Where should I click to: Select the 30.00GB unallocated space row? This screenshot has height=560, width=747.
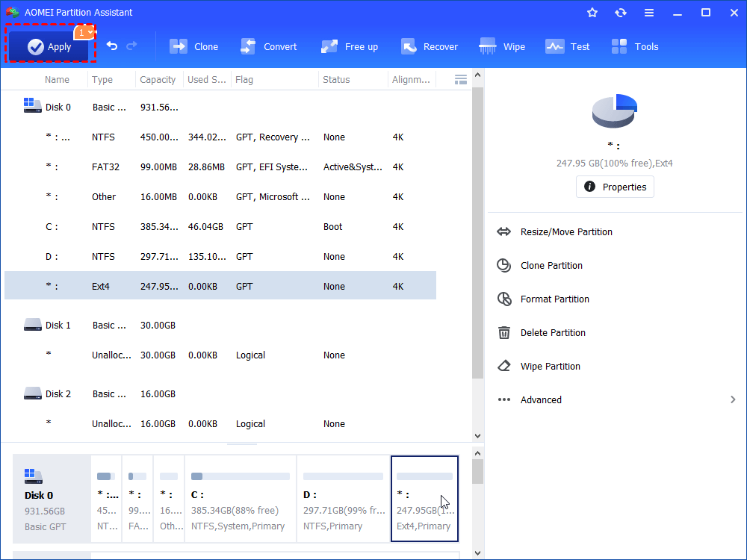tap(220, 355)
